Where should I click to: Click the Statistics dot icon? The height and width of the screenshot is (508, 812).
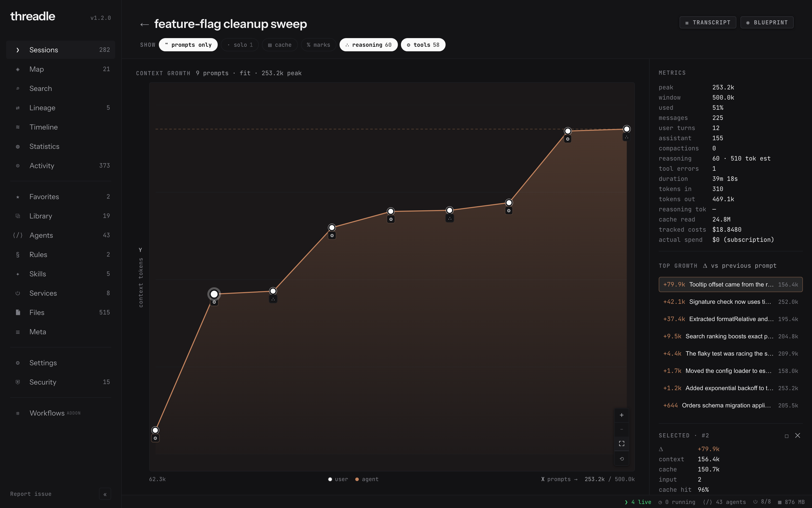coord(18,147)
